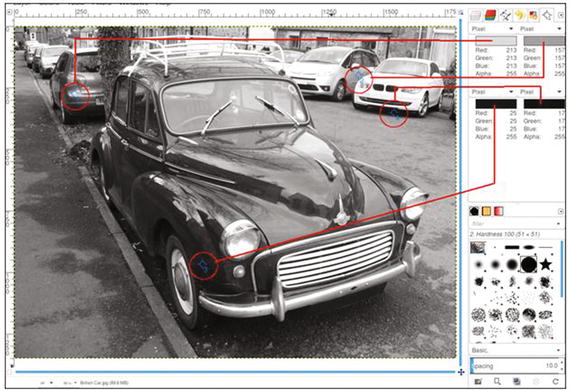
Task: Select the block-shaped brush
Action: [x=511, y=248]
